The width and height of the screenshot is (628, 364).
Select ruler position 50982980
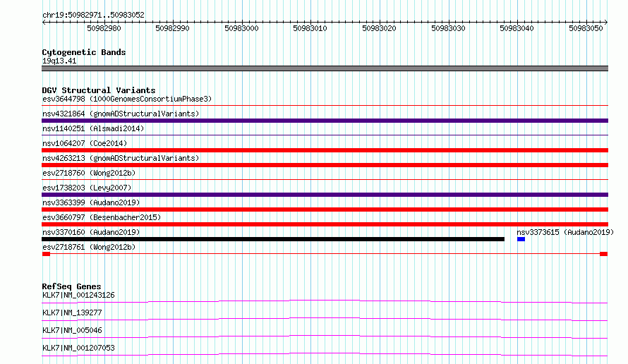(x=104, y=28)
